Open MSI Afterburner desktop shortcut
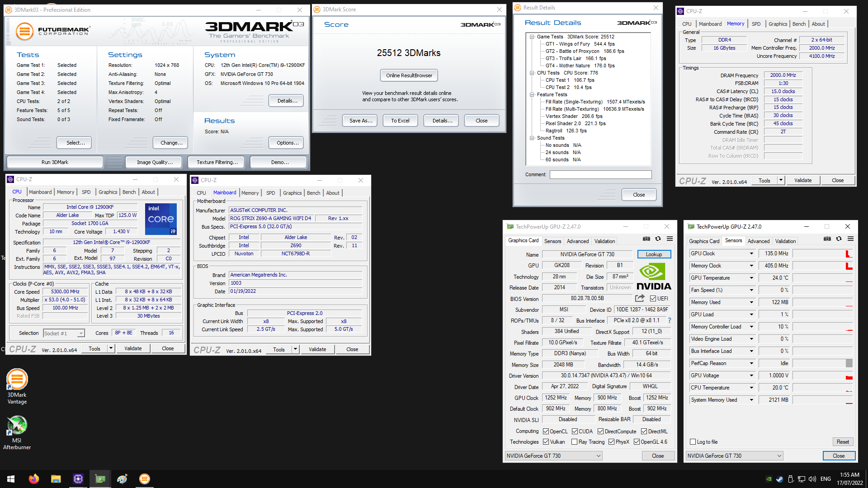Viewport: 868px width, 488px height. 17,432
